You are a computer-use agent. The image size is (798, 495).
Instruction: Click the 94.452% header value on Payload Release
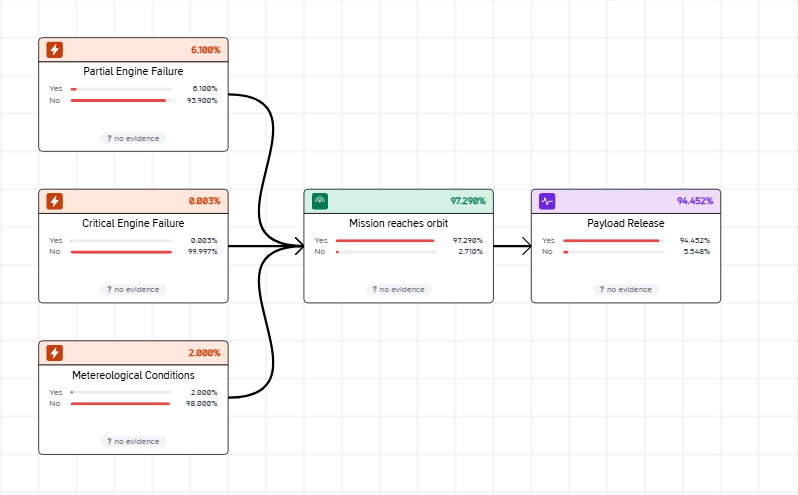coord(695,201)
